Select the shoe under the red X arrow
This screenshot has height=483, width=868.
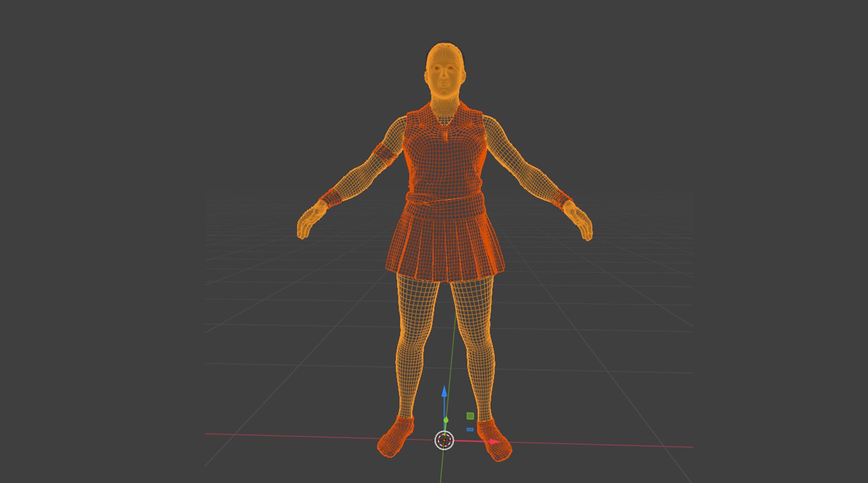[x=495, y=440]
